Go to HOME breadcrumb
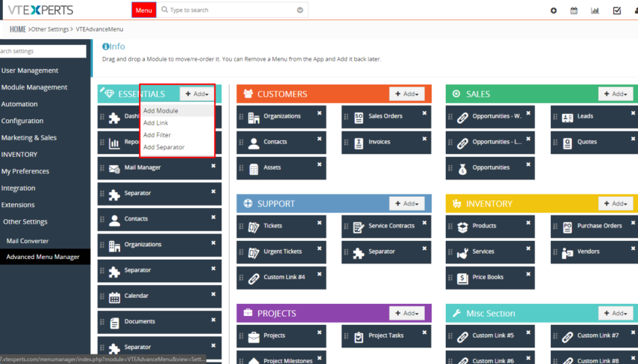Screen dimensions: 638x364 pyautogui.click(x=17, y=29)
